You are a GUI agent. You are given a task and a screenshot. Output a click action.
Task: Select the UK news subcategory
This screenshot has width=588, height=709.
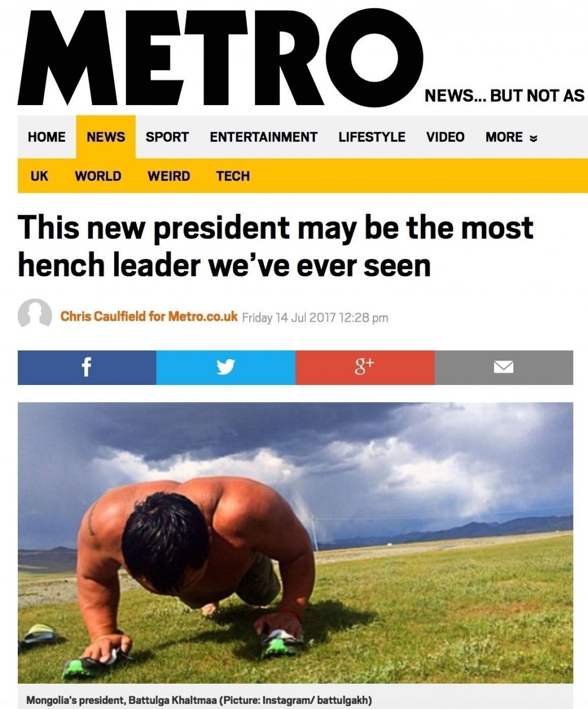coord(39,176)
